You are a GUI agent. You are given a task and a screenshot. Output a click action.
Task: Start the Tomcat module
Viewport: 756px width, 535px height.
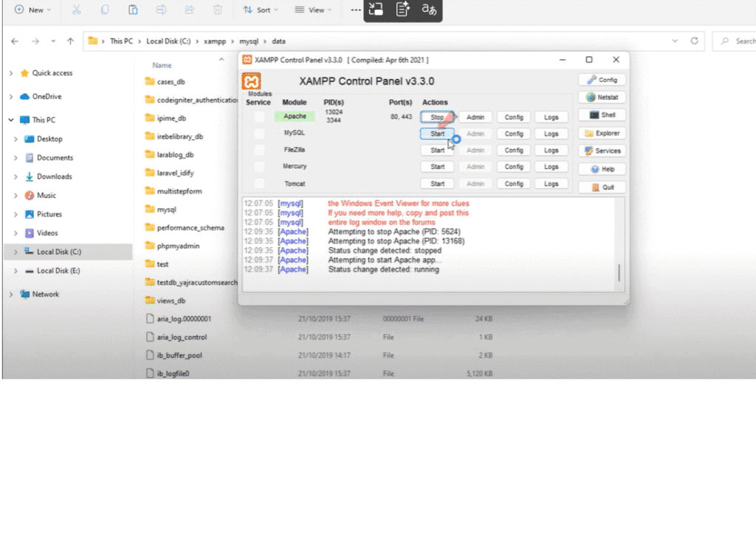[437, 184]
